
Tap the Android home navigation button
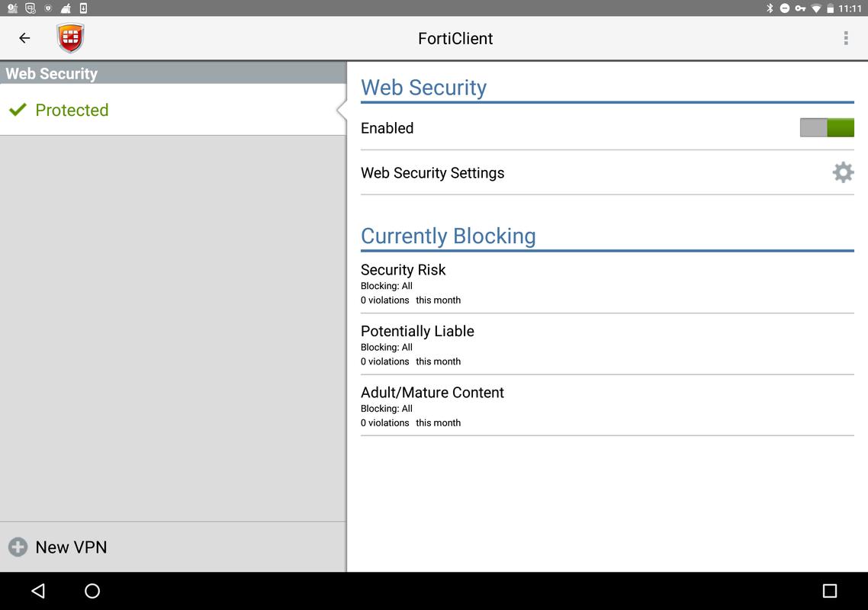92,591
